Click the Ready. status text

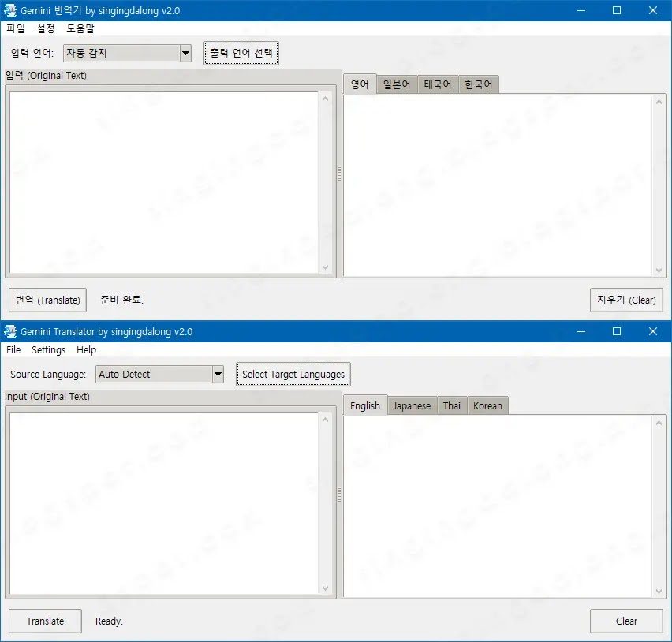[109, 621]
